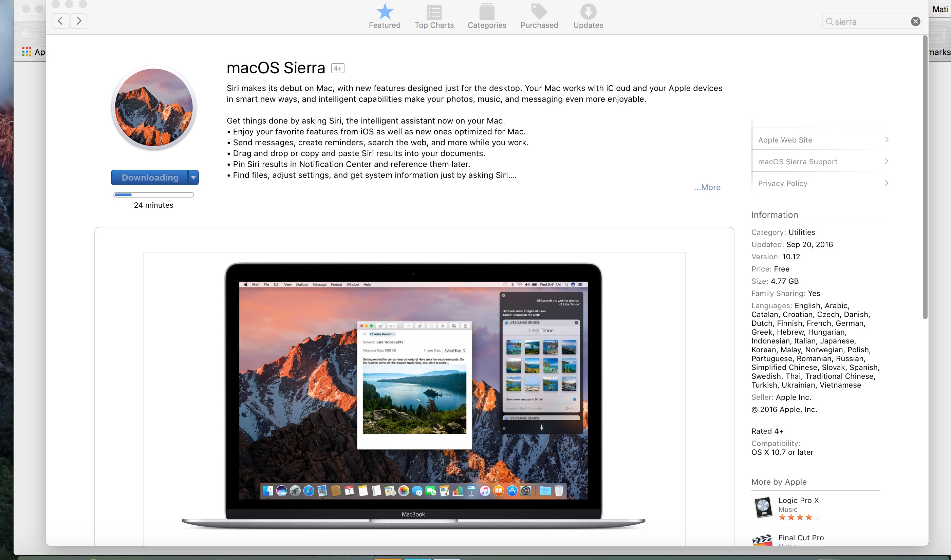
Task: Click into the sierra search box
Action: tap(872, 21)
